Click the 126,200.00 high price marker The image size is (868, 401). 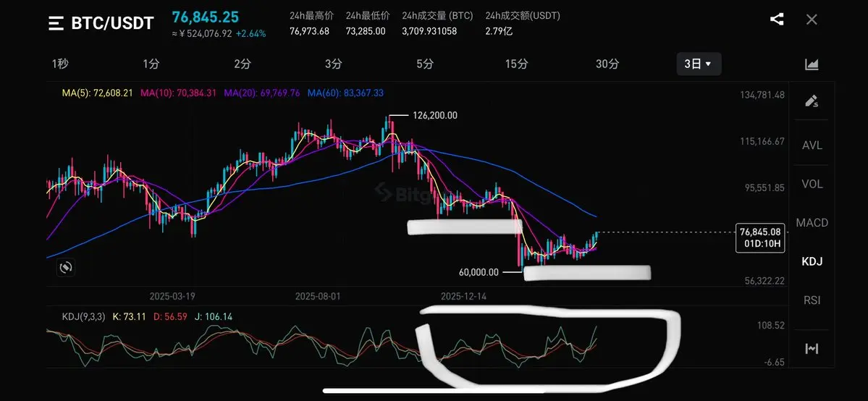(x=435, y=116)
